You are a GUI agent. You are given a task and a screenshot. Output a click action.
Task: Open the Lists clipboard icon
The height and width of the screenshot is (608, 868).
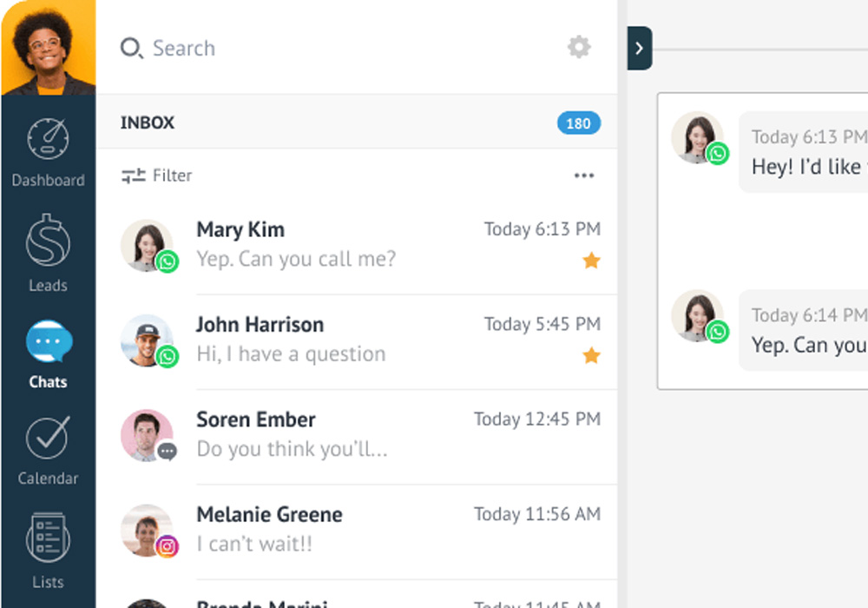pos(48,537)
